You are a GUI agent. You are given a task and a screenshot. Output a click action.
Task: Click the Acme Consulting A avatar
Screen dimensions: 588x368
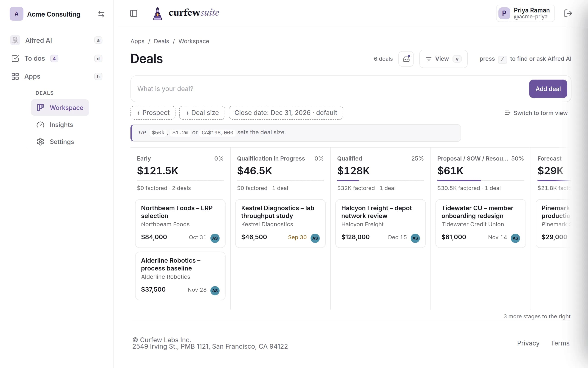[x=17, y=14]
